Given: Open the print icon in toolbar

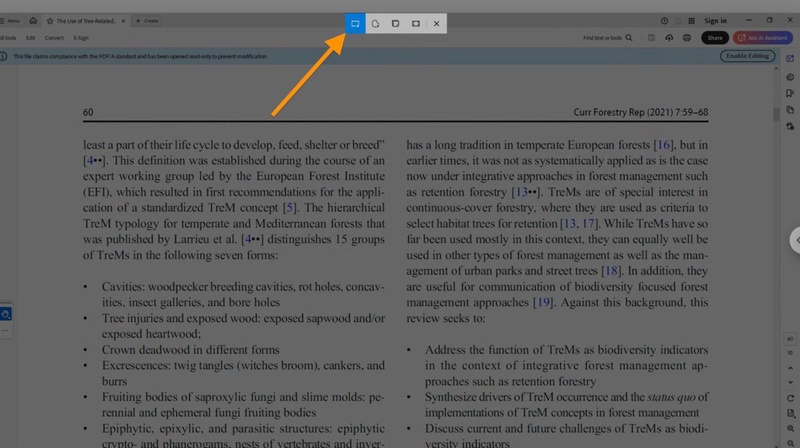Looking at the screenshot, I should [x=685, y=38].
